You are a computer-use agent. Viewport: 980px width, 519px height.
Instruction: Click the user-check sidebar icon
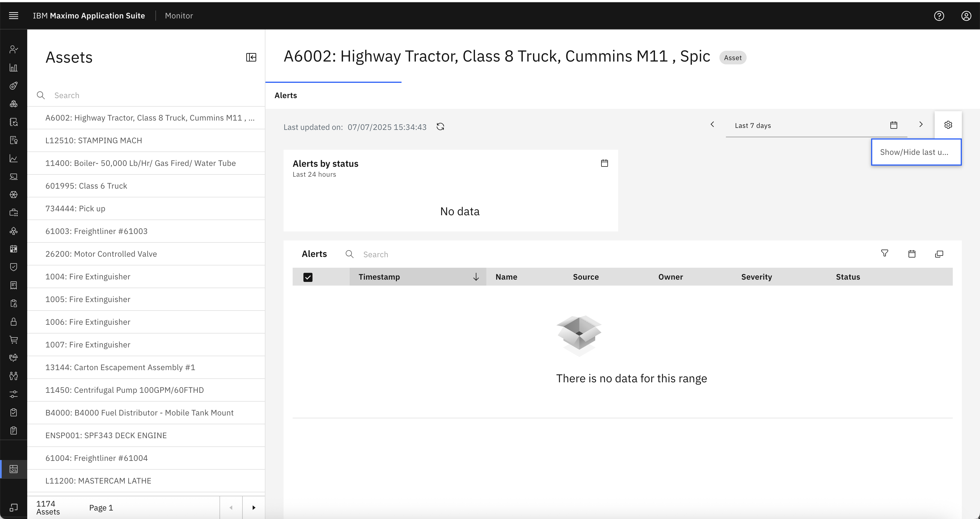tap(14, 49)
